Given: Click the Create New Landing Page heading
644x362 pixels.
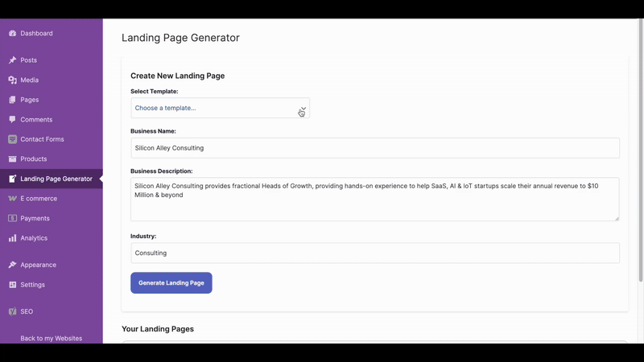Looking at the screenshot, I should 177,76.
